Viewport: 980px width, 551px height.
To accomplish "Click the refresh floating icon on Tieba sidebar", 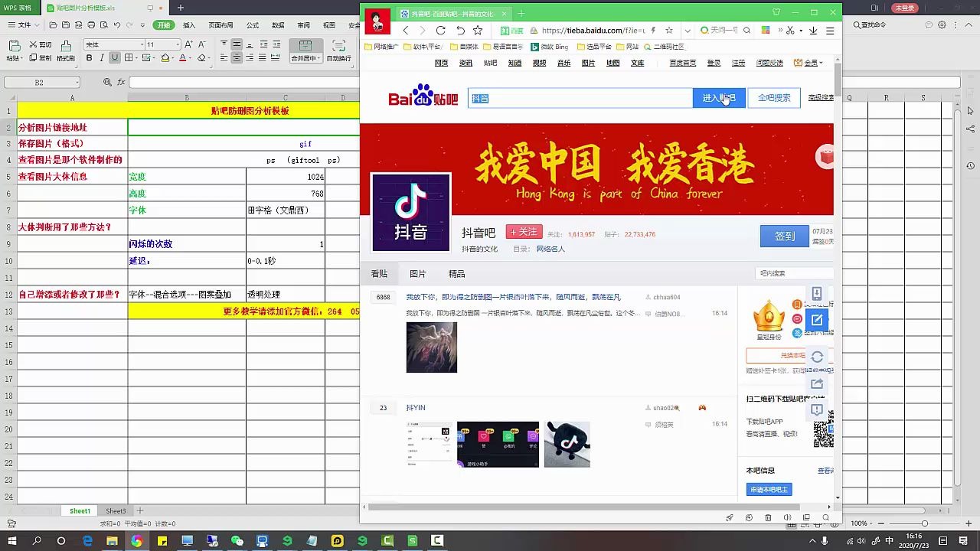I will (817, 357).
